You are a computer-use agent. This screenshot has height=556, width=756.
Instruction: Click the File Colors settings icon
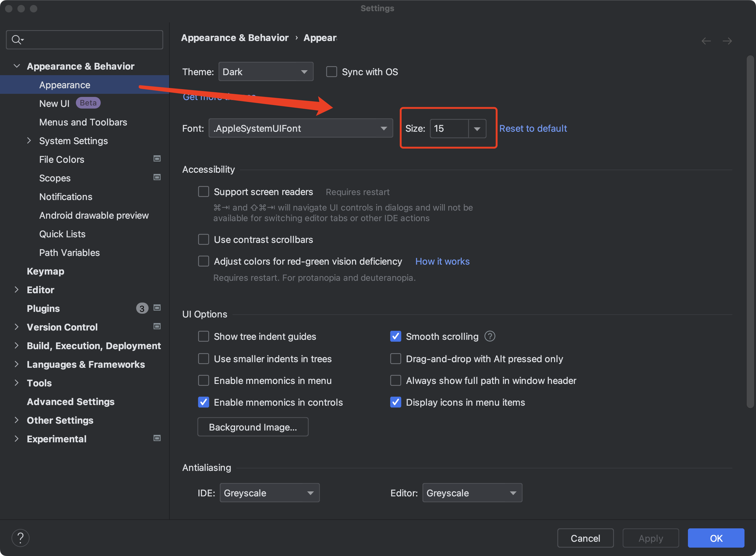(x=157, y=160)
